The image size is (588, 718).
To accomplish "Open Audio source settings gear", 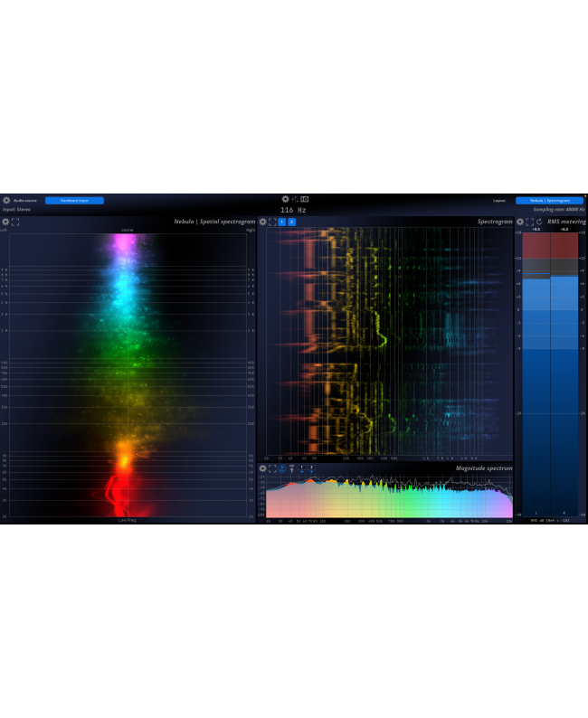I will (6, 200).
